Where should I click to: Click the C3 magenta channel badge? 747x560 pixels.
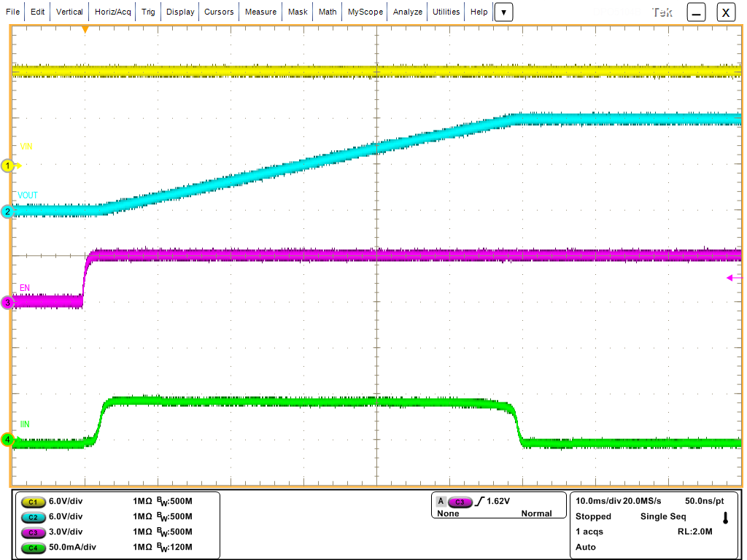[x=35, y=532]
